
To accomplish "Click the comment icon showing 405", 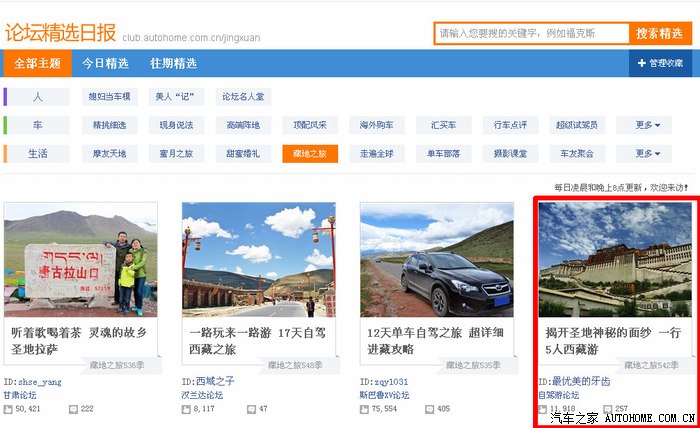I will point(430,409).
